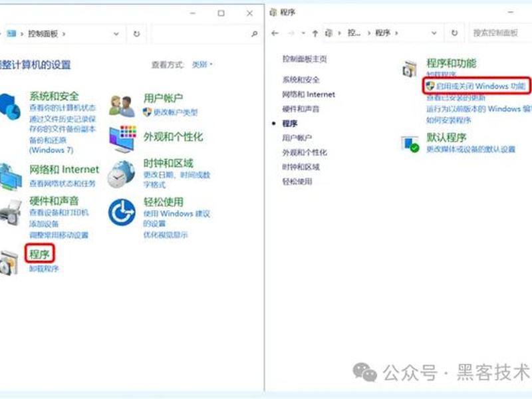532x399 pixels.
Task: Click the Ease of Access circular icon
Action: [122, 212]
